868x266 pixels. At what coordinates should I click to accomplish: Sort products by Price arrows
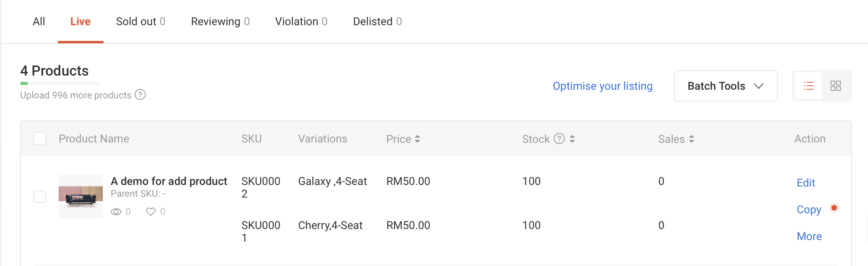417,139
